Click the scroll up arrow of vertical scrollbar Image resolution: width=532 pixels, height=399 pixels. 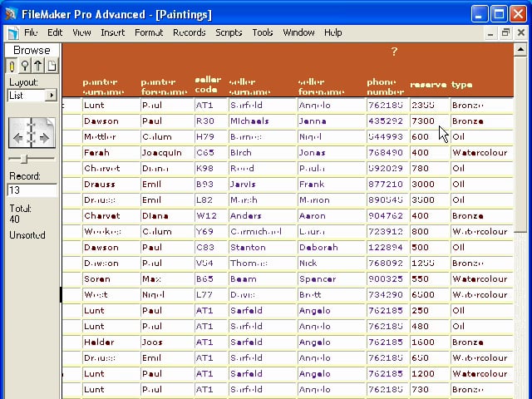520,50
